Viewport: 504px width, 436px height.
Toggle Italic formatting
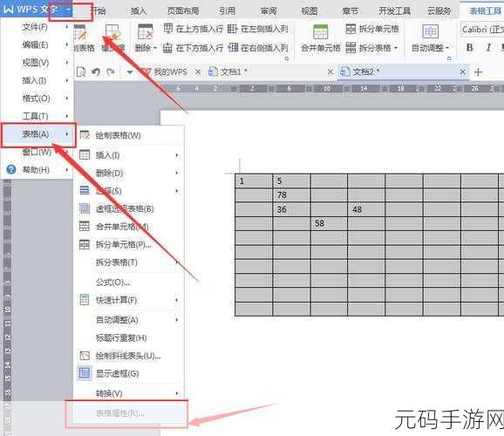click(488, 48)
